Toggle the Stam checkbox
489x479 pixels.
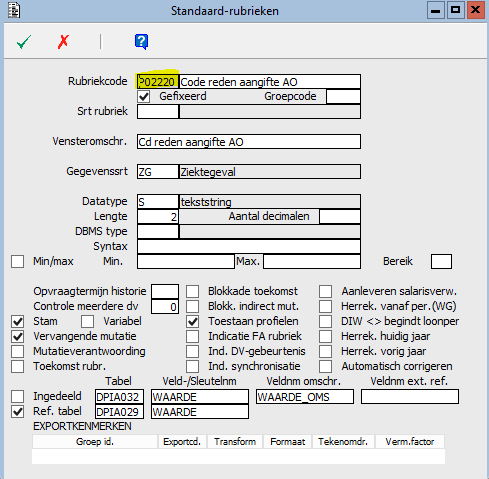17,322
